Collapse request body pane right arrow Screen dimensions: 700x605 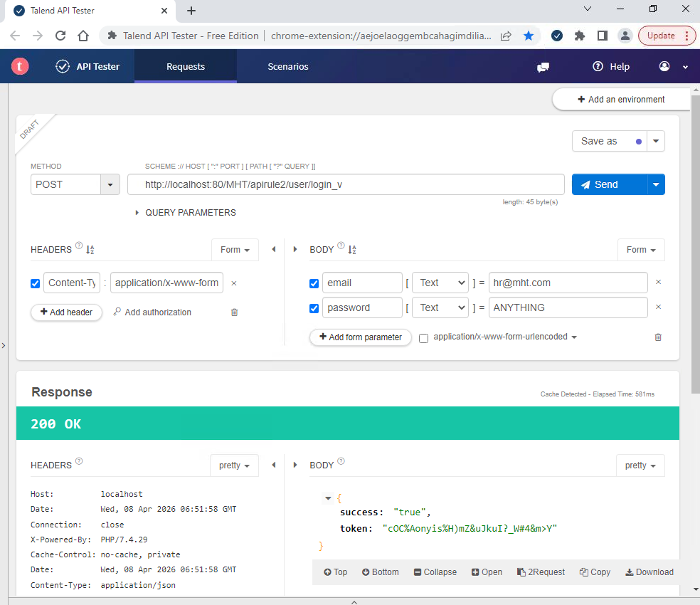click(295, 249)
